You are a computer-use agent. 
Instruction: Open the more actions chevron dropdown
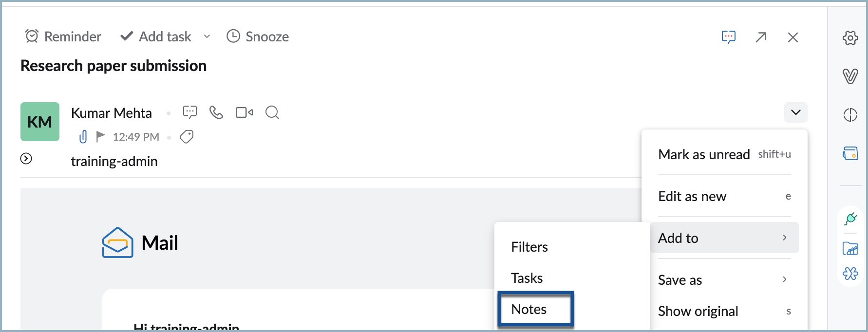tap(796, 112)
